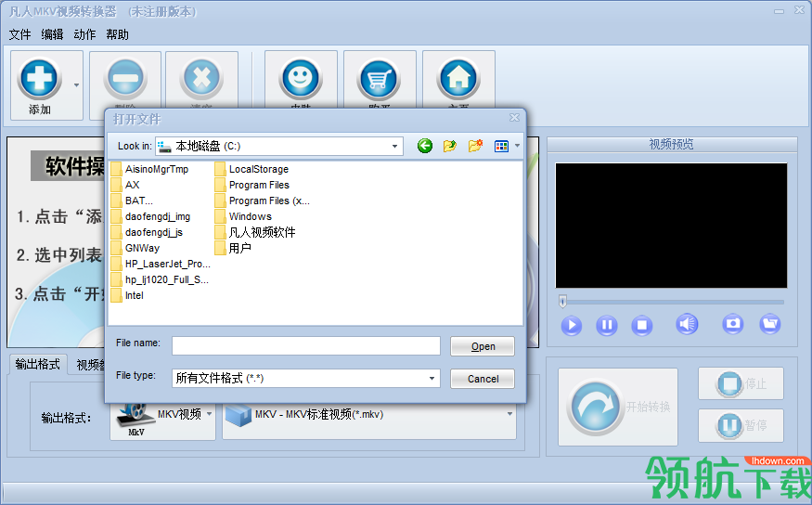
Task: Open the 帮助 menu
Action: (x=117, y=34)
